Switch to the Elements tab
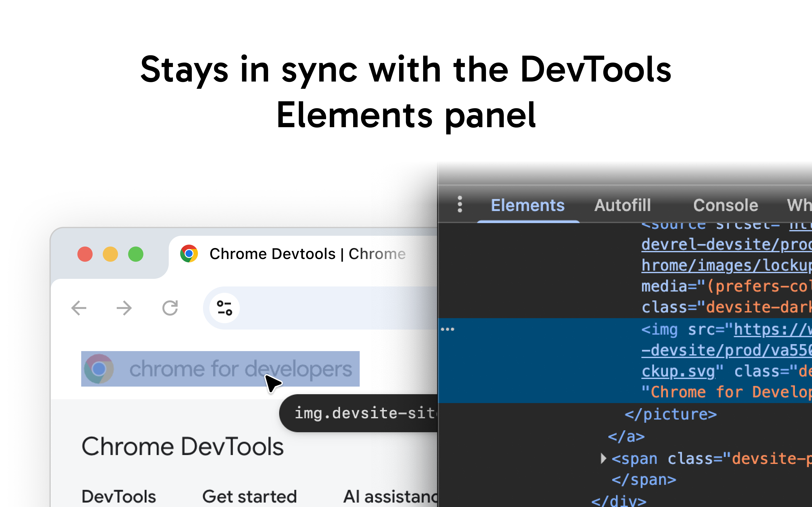Screen dimensions: 812x507 [527, 205]
